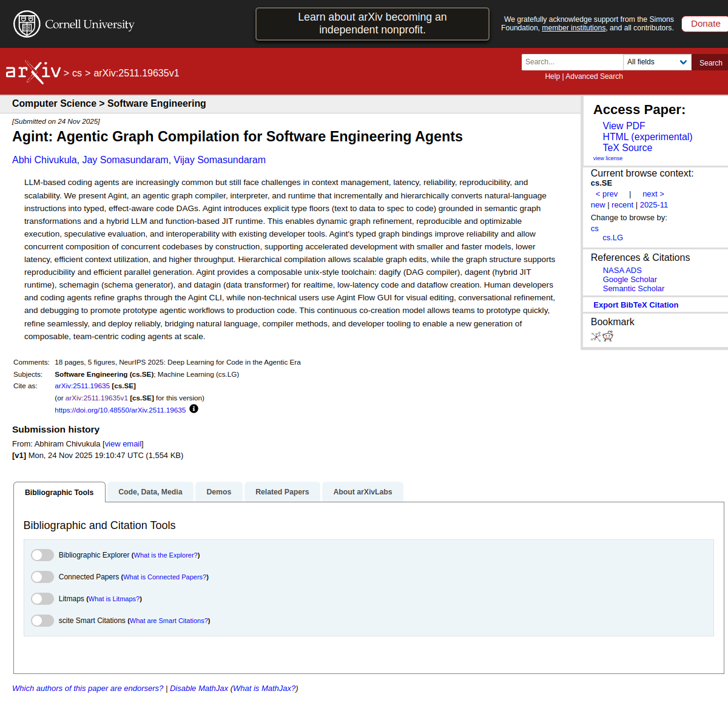Open the Demos tab
This screenshot has height=728, width=728.
(219, 492)
